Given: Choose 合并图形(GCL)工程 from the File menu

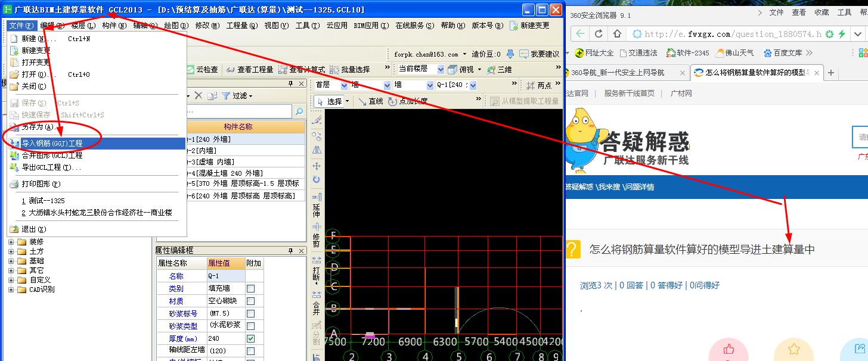Looking at the screenshot, I should (98, 155).
